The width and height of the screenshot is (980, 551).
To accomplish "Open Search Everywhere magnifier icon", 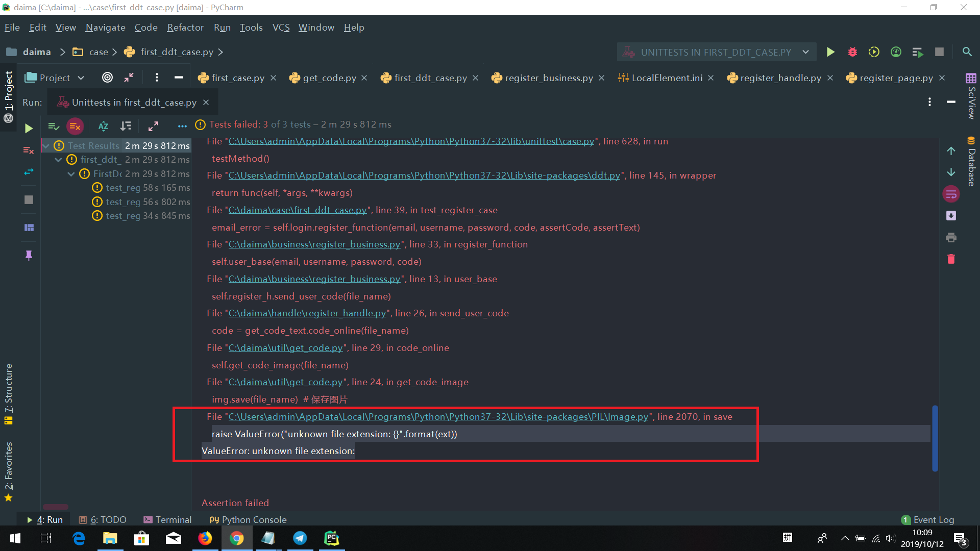I will click(967, 52).
